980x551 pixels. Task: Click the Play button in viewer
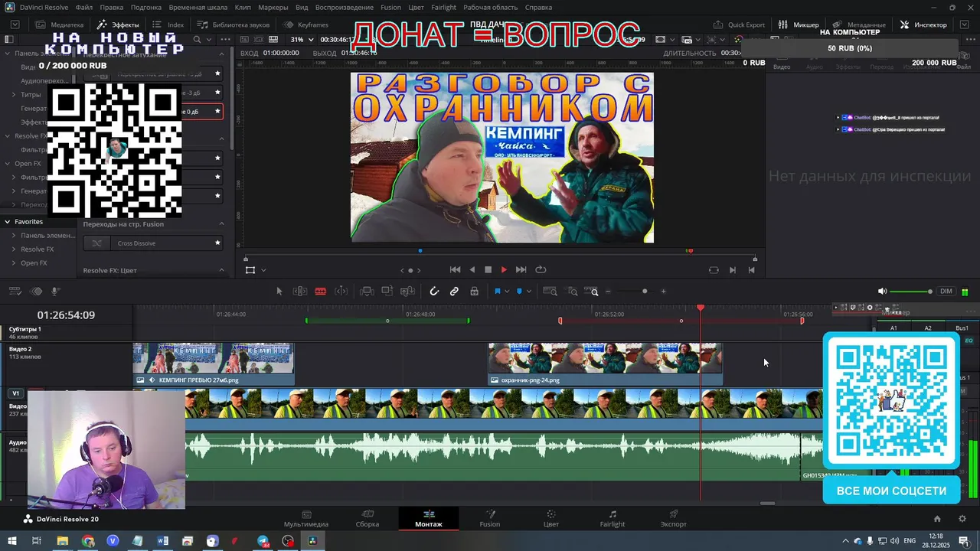click(504, 269)
